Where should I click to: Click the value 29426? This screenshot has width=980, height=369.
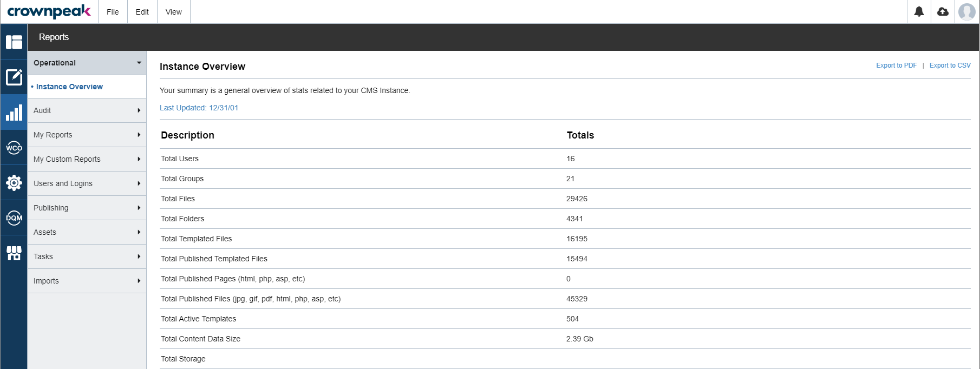(577, 199)
